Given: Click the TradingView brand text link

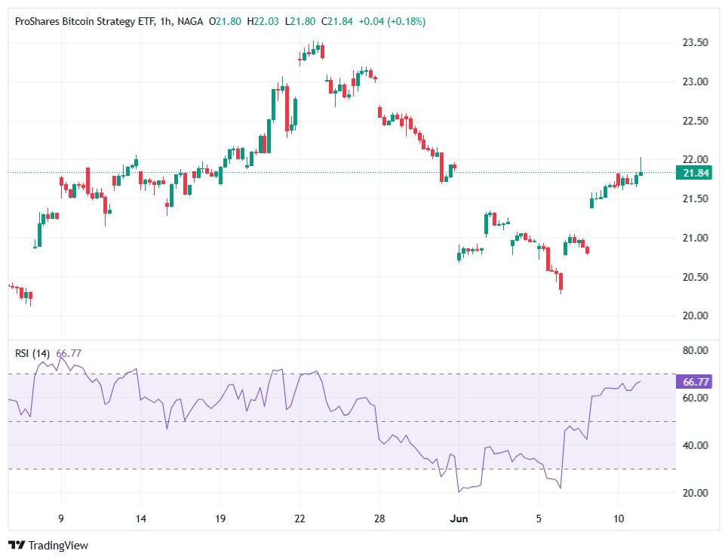Looking at the screenshot, I should point(58,545).
